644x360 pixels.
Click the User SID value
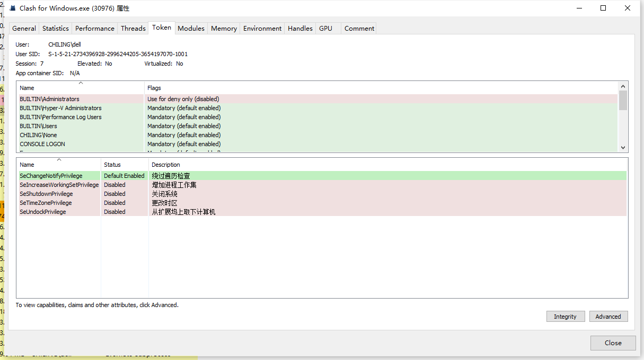(x=118, y=54)
